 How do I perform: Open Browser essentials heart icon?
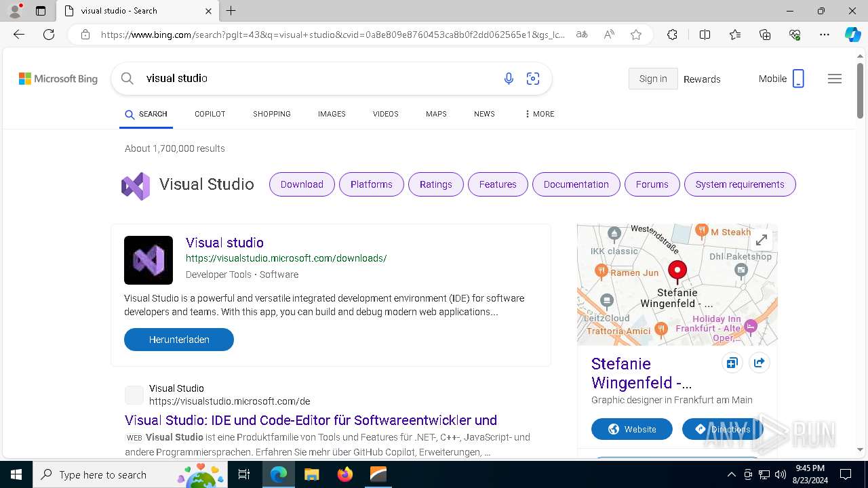795,35
